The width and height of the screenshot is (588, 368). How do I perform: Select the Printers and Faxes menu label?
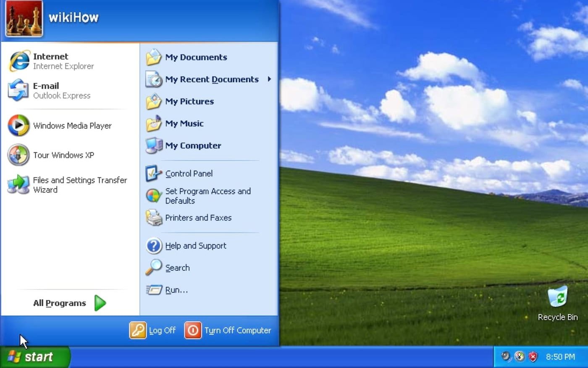pos(198,217)
